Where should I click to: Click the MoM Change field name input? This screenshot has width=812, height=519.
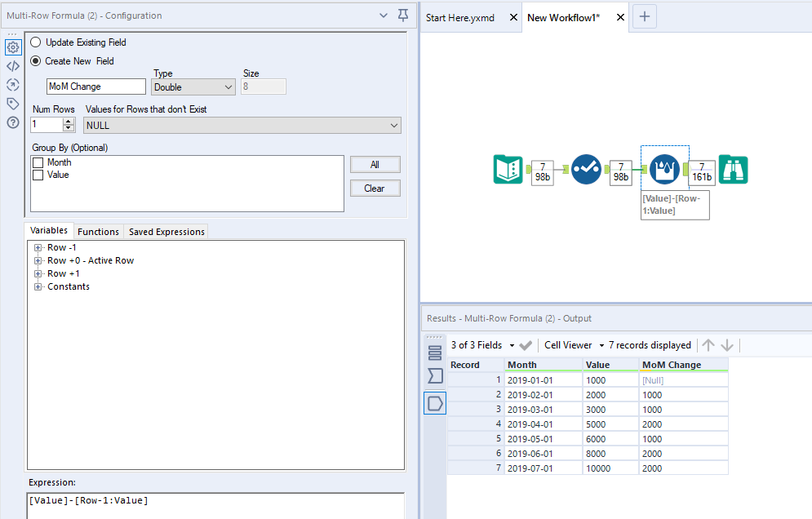(96, 86)
